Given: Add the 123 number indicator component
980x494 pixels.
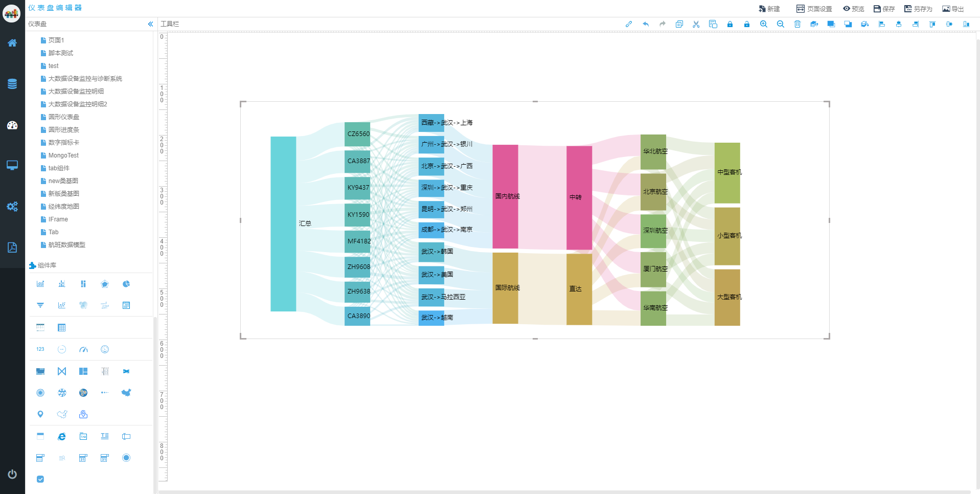Looking at the screenshot, I should pos(40,349).
